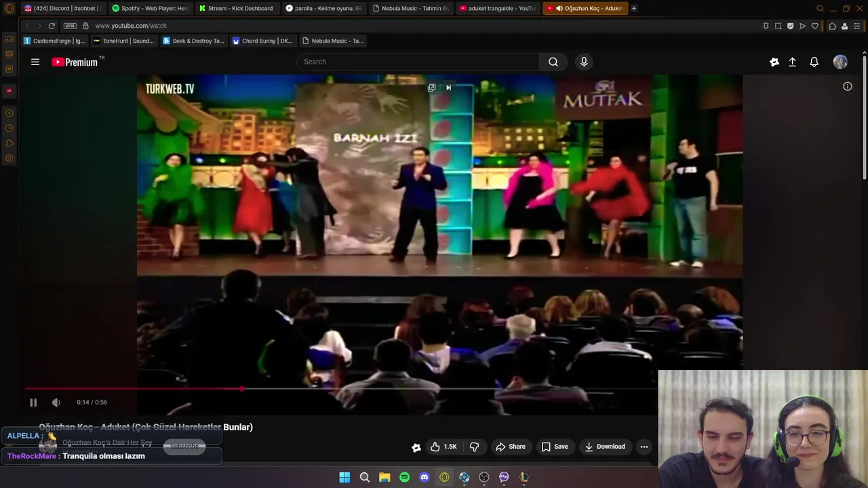The width and height of the screenshot is (868, 488).
Task: Switch to the parolla Kelime oyunu tab
Action: tap(323, 8)
